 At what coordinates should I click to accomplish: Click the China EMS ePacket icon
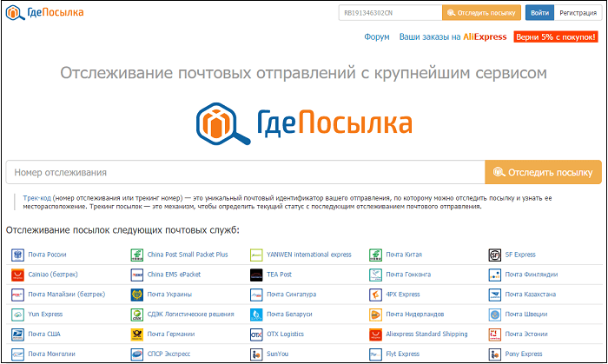pyautogui.click(x=137, y=275)
